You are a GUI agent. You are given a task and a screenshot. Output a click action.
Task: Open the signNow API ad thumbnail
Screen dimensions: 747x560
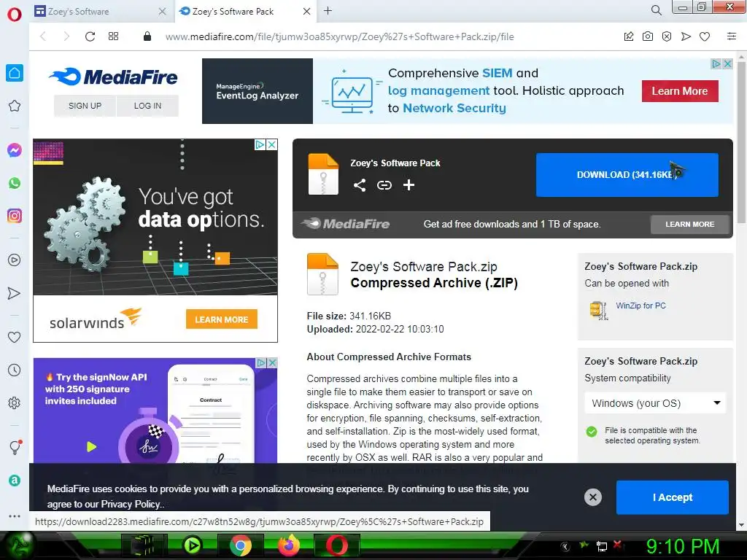[x=155, y=411]
